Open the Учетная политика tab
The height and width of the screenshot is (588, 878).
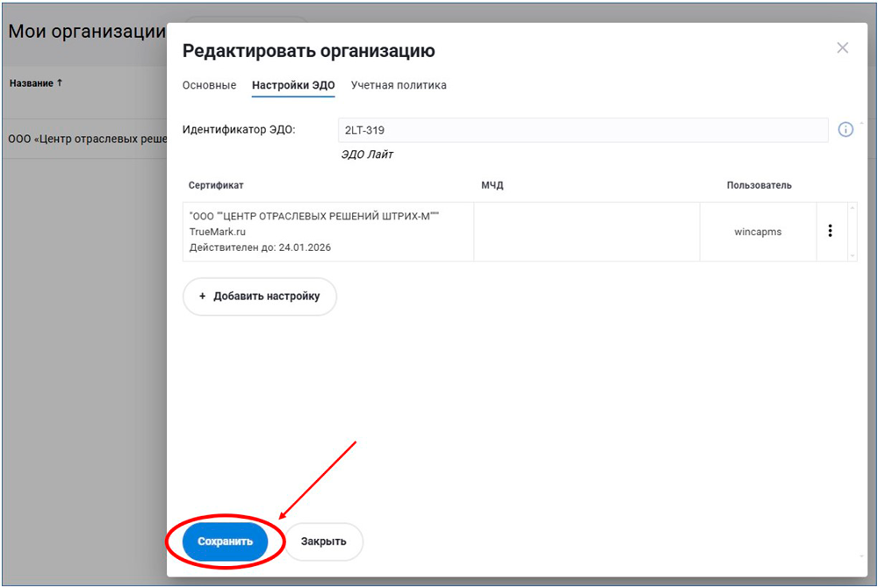pos(399,85)
